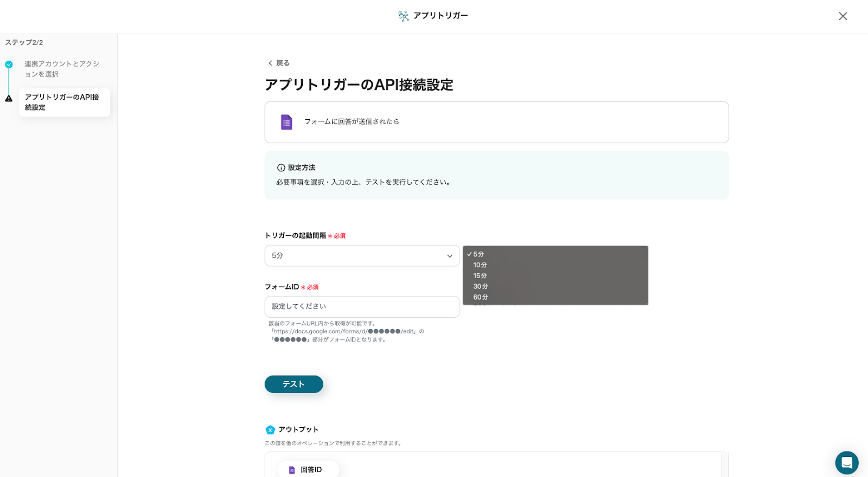Click the purple Google Forms icon

[x=286, y=122]
